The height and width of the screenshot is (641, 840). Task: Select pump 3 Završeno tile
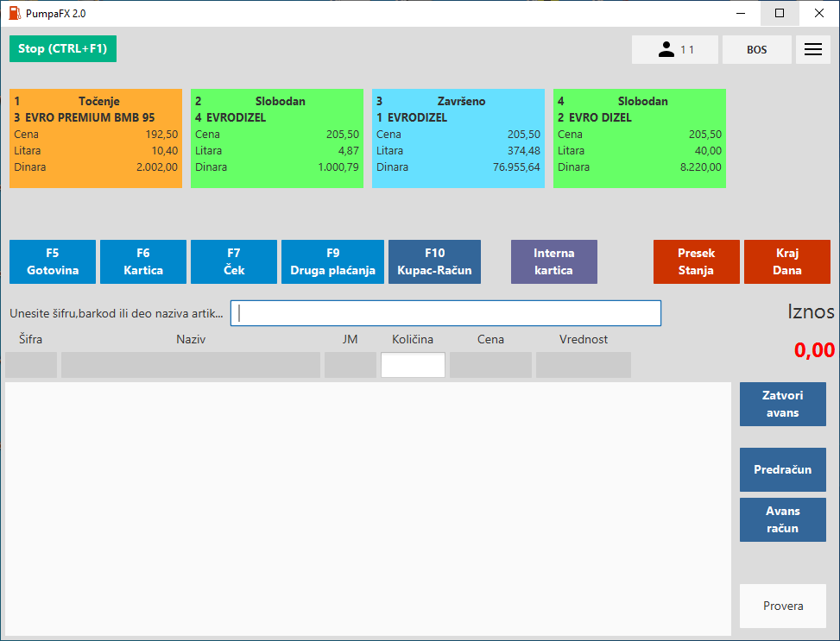coord(458,138)
